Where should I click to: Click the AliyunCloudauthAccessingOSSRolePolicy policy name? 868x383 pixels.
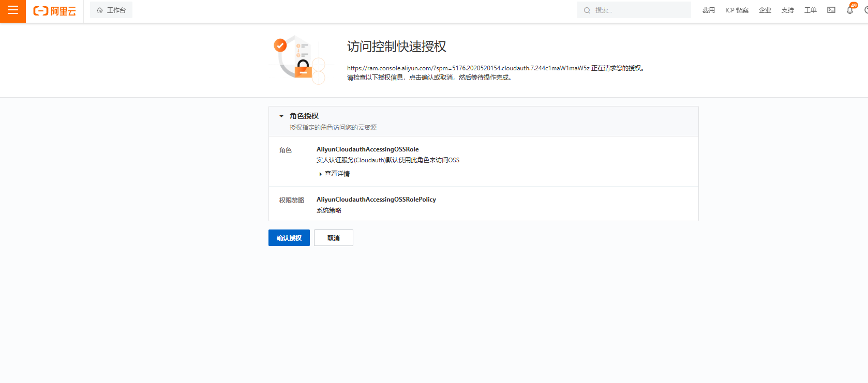point(376,200)
